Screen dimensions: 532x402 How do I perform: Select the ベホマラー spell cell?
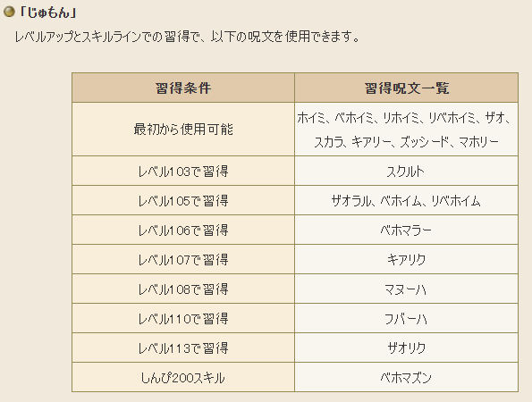(x=407, y=230)
